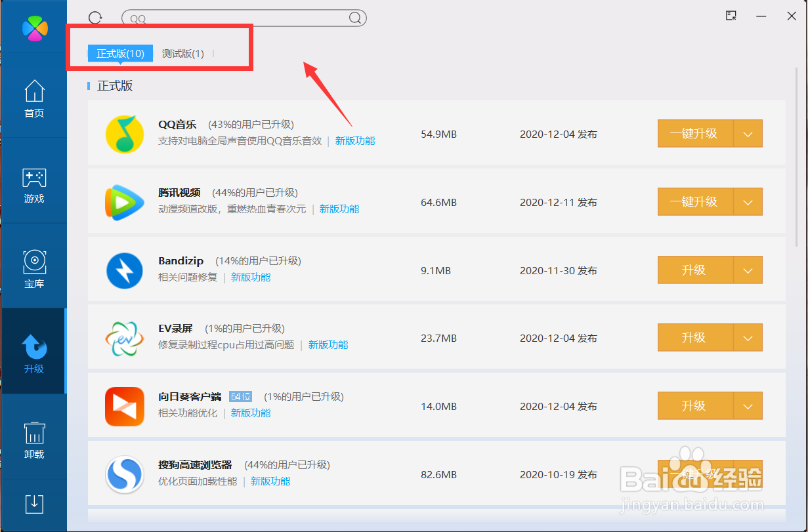This screenshot has width=808, height=532.
Task: Expand the dropdown beside Bandizip 升级 button
Action: 748,270
